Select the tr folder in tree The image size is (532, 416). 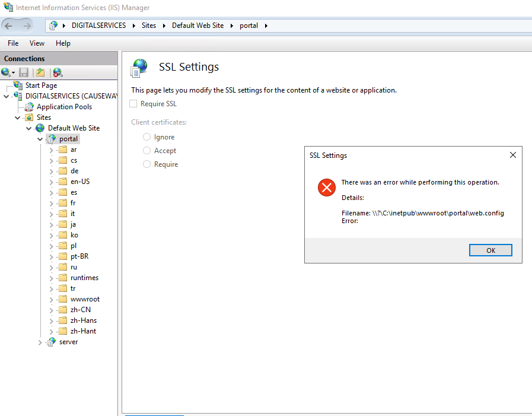click(73, 288)
